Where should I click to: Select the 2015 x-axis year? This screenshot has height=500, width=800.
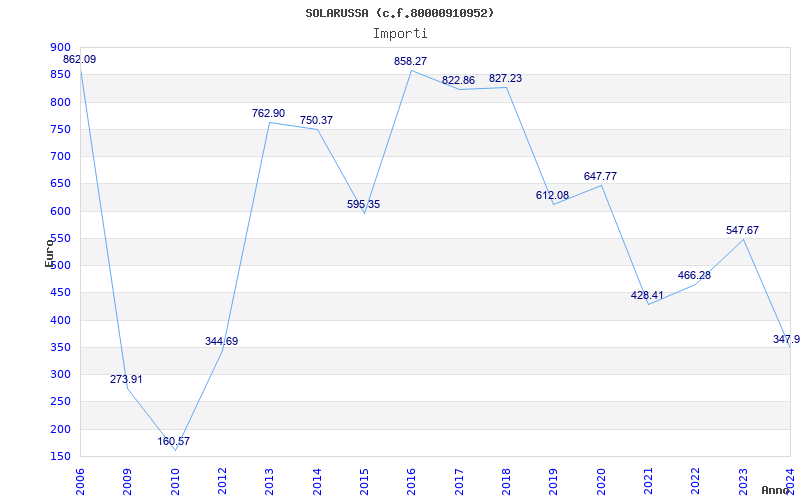tap(364, 482)
